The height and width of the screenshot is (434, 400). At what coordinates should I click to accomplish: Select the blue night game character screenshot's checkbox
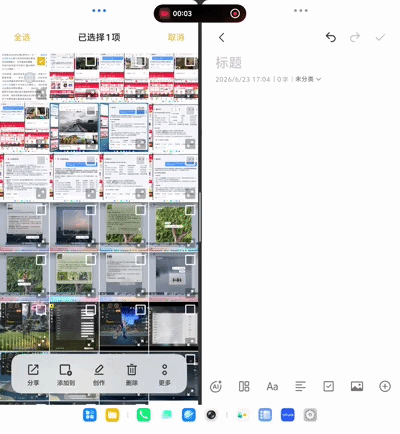point(140,310)
